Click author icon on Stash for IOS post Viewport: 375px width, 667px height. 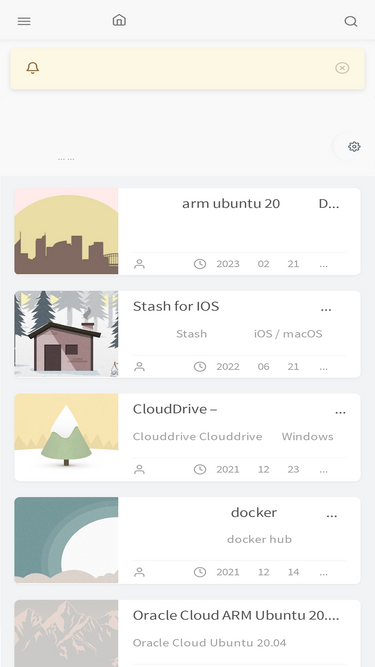tap(139, 367)
